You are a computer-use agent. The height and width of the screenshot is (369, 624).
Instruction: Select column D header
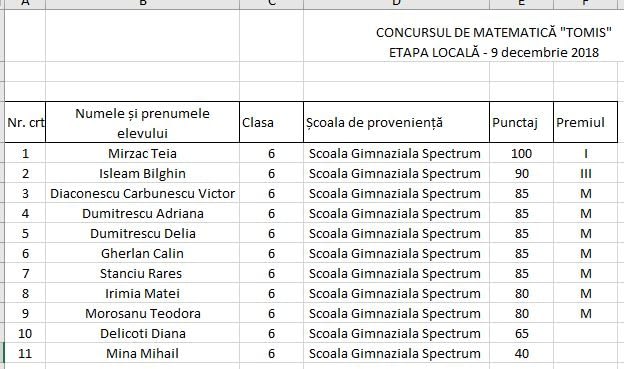pyautogui.click(x=396, y=4)
